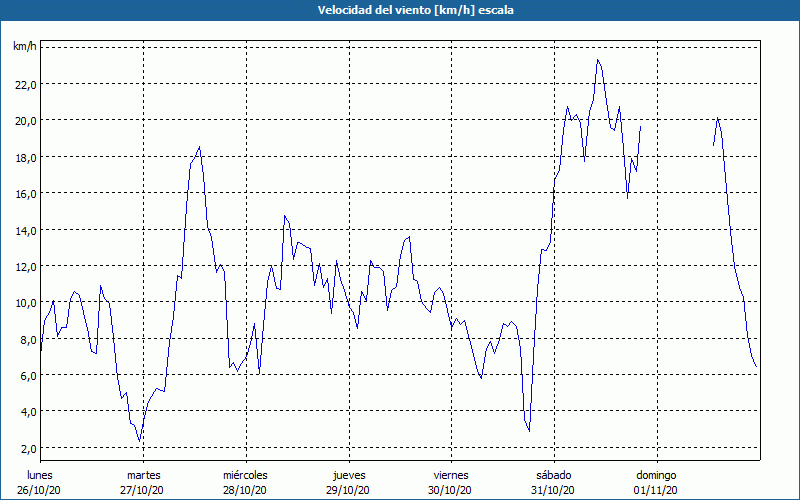Click the 'domingo' day label
The image size is (800, 500).
[657, 475]
